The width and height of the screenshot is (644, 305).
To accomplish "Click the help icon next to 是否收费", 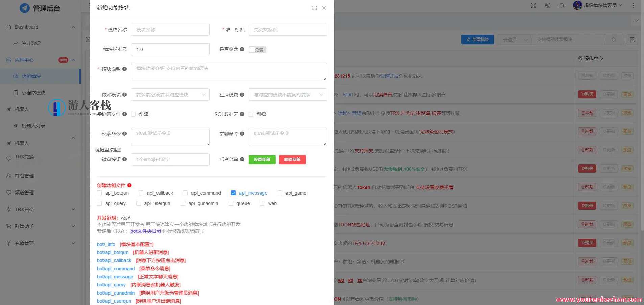I will coord(242,49).
